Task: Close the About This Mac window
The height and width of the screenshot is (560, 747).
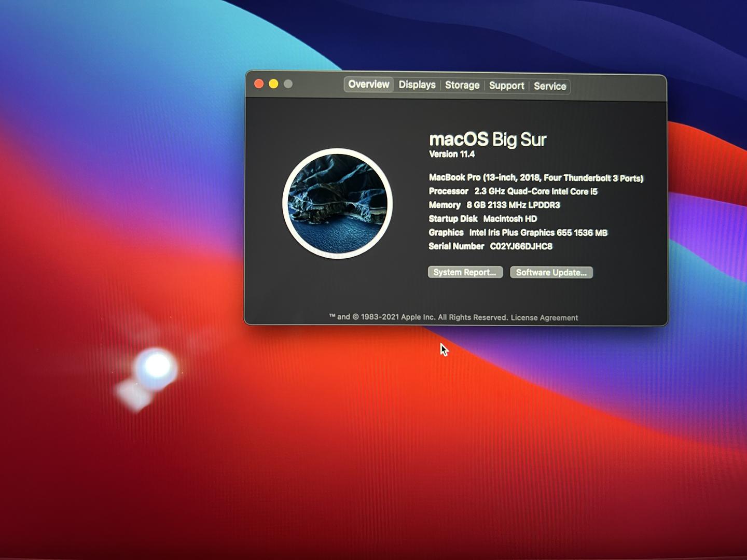Action: coord(259,83)
